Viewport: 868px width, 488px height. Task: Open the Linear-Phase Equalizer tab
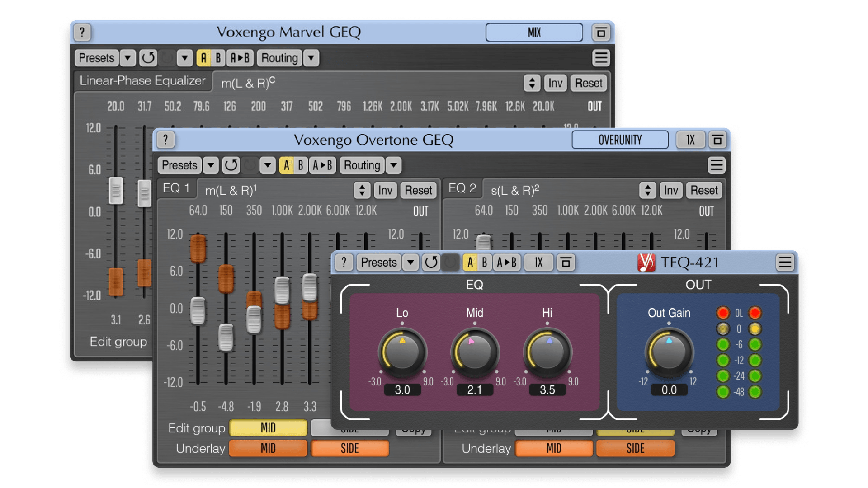tap(142, 81)
